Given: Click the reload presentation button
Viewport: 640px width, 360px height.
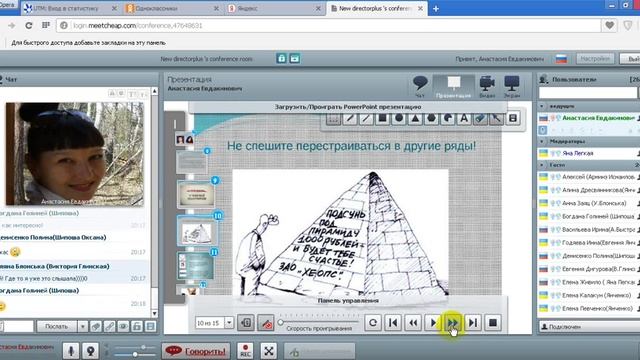Looking at the screenshot, I should [373, 323].
